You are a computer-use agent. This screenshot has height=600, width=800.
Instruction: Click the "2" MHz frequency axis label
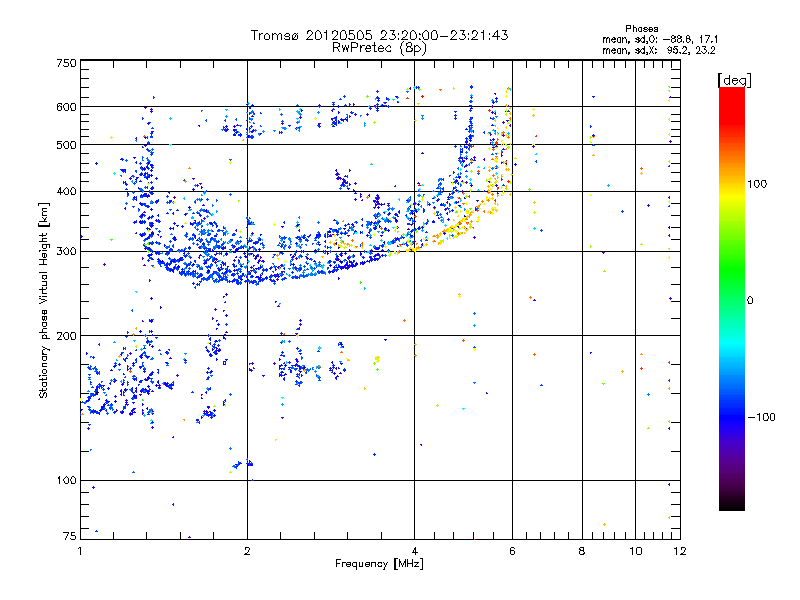click(247, 551)
